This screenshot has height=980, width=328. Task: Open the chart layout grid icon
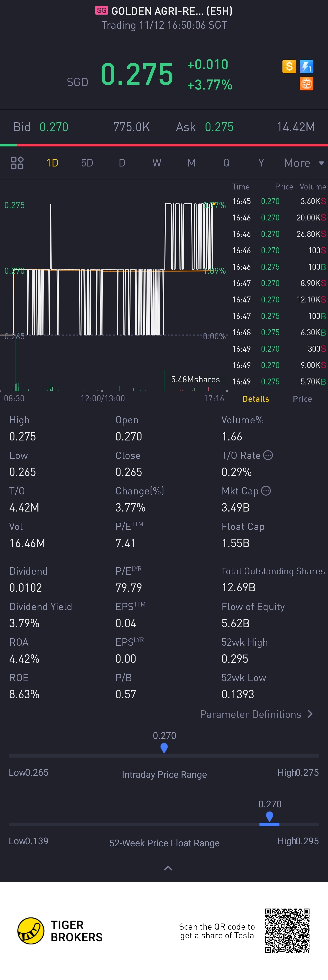coord(17,163)
